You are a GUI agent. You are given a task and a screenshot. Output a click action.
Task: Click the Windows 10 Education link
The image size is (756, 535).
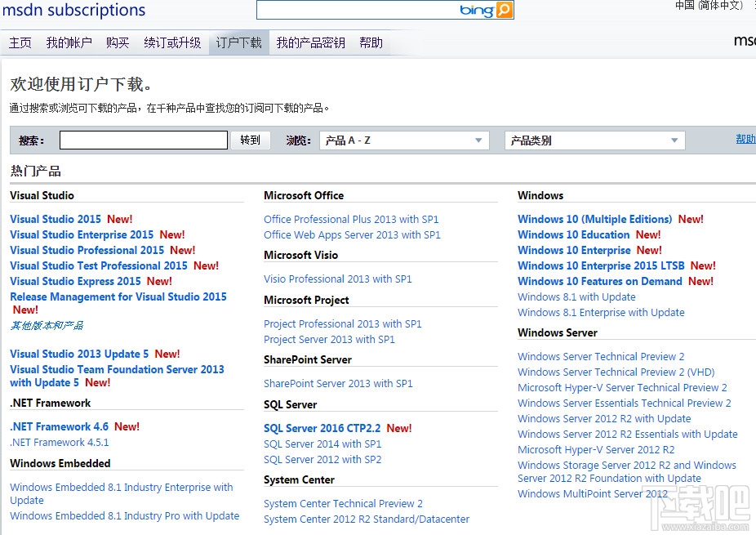tap(573, 234)
